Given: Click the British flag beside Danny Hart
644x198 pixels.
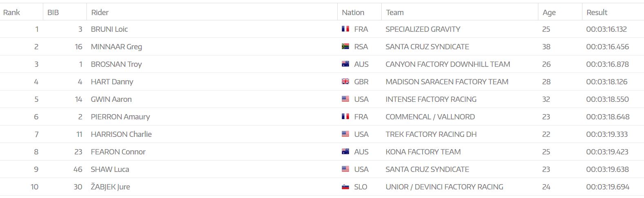Looking at the screenshot, I should (x=345, y=81).
